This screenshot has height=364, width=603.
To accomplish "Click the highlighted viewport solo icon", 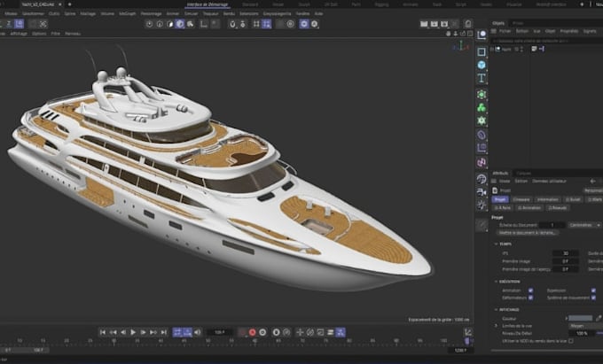I will (304, 24).
